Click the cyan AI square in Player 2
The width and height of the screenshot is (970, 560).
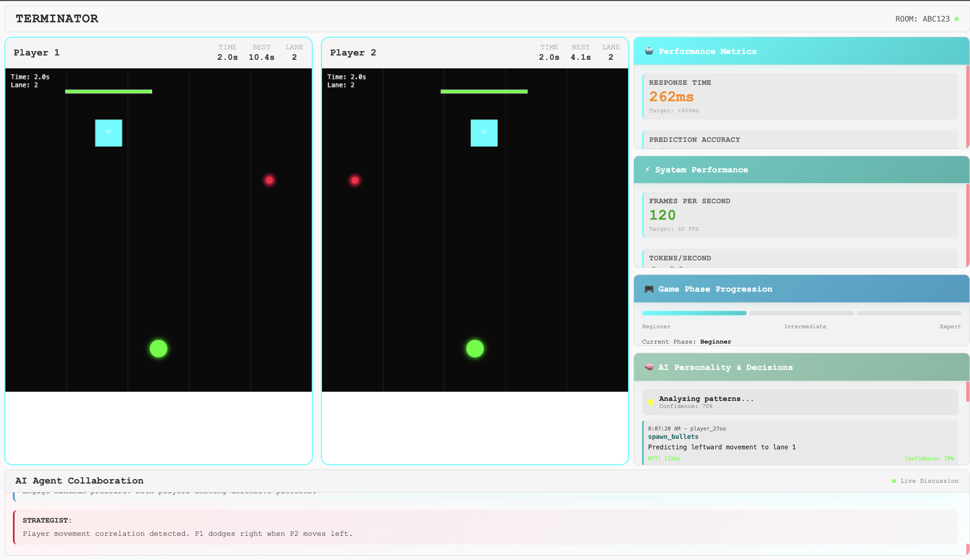[x=484, y=133]
